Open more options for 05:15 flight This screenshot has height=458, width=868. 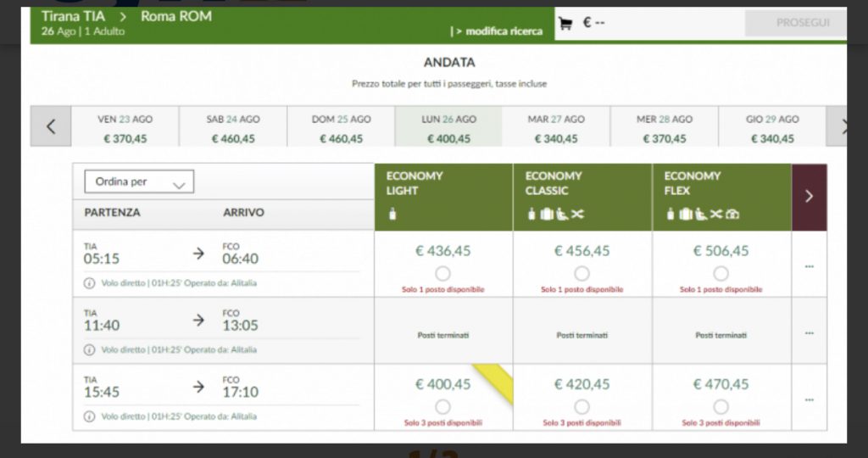click(x=810, y=266)
